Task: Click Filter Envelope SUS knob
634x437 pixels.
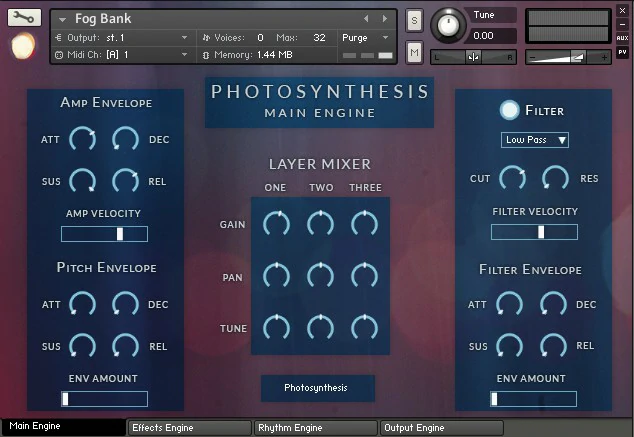Action: point(509,346)
